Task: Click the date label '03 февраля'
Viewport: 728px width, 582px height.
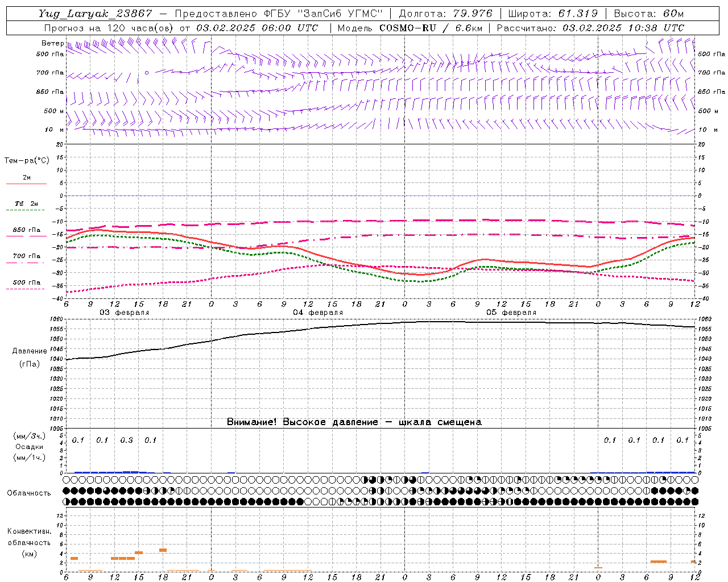Action: coord(125,313)
